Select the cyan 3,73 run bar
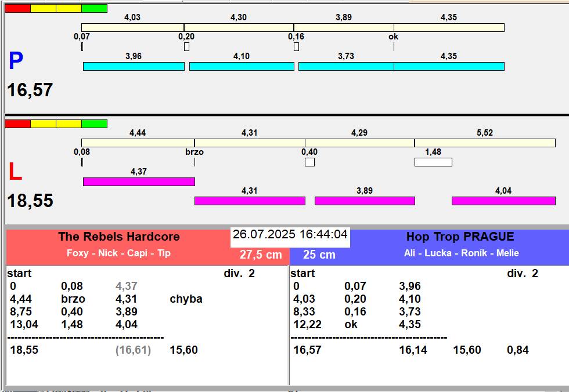Screen dimensions: 569x392 [x=346, y=66]
